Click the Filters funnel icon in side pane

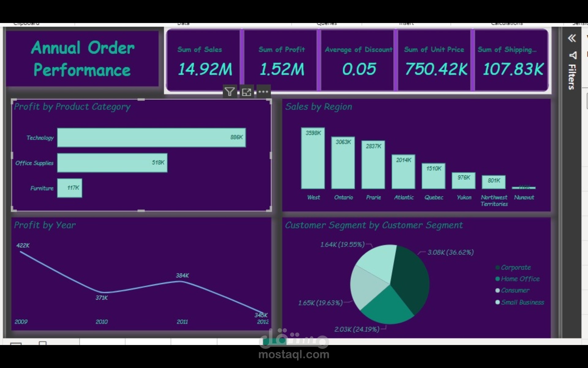(x=572, y=55)
